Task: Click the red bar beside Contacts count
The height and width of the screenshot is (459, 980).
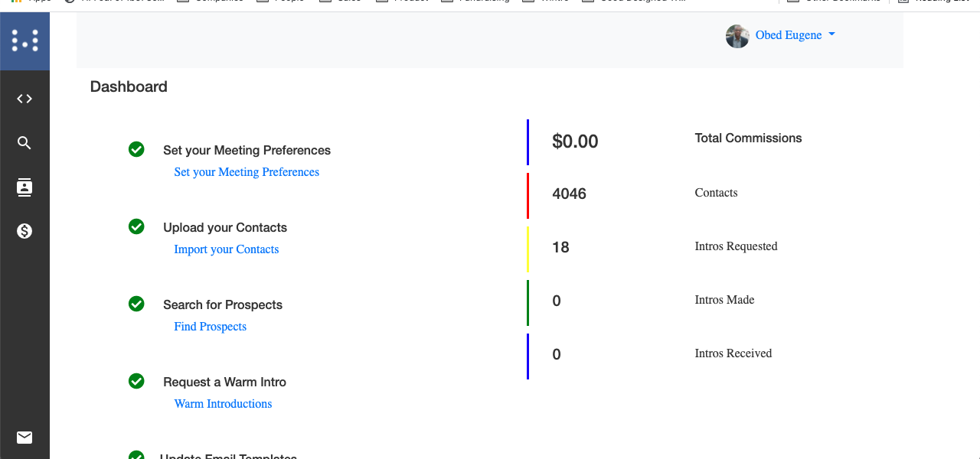Action: tap(528, 195)
